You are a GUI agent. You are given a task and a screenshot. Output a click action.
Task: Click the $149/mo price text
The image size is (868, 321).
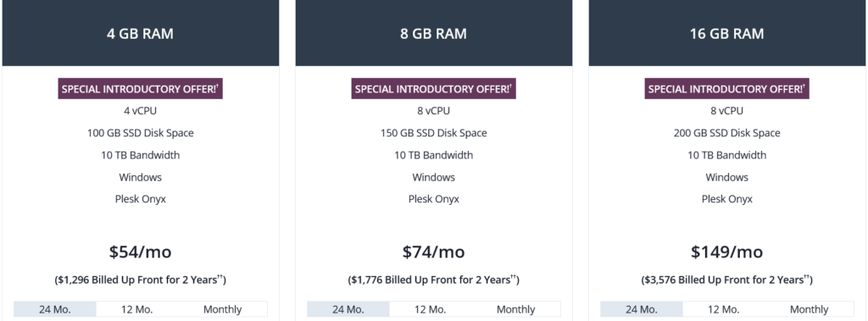tap(727, 252)
